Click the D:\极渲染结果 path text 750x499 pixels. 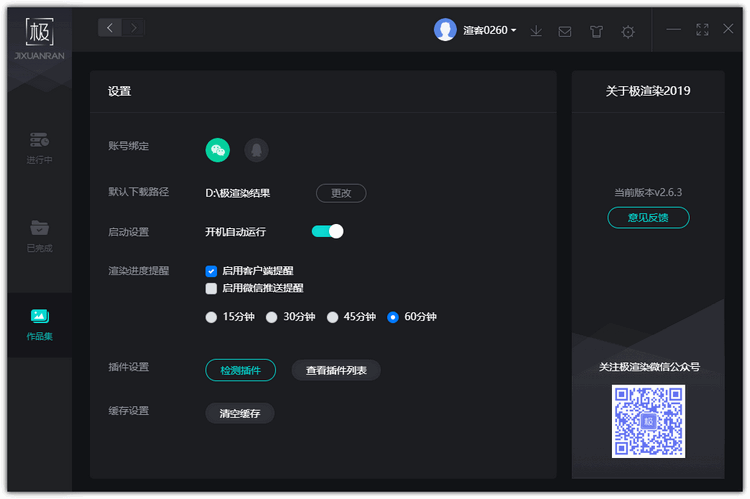(x=238, y=193)
